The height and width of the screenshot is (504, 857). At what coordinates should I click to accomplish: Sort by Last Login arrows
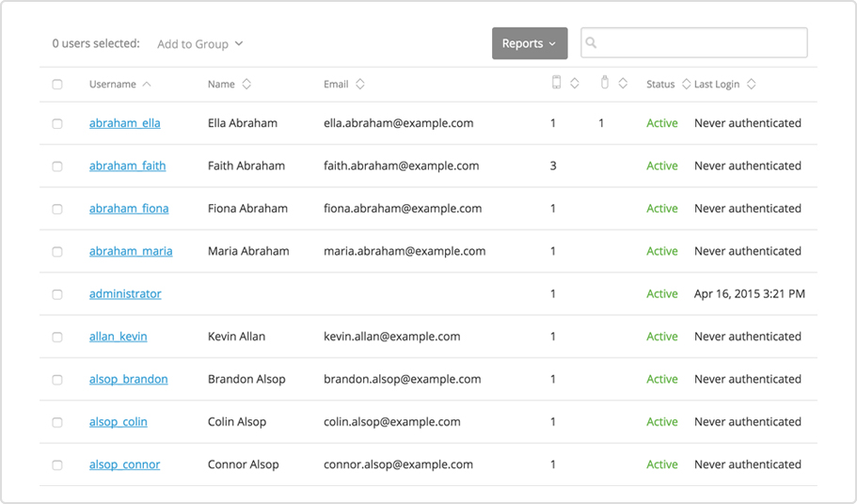pyautogui.click(x=751, y=85)
